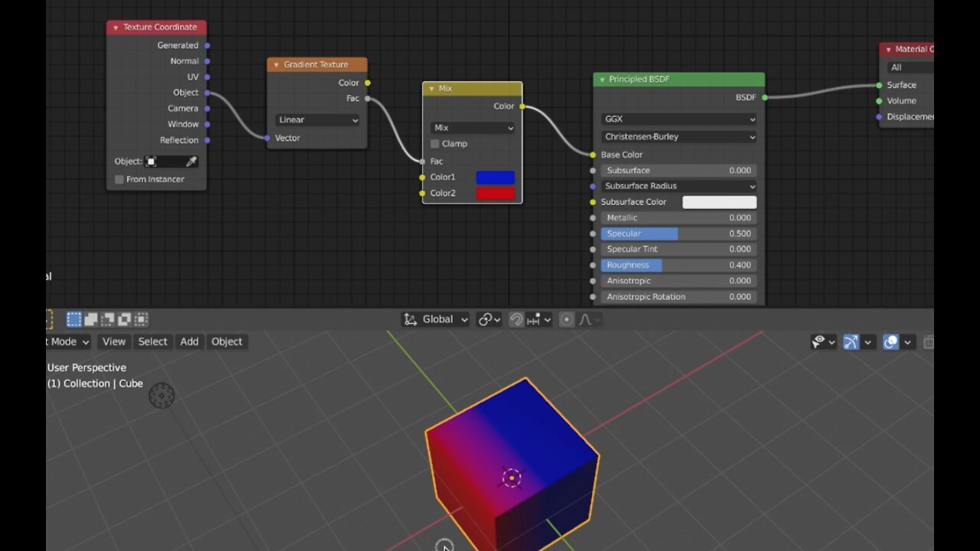Open overlay options dropdown arrow
The image size is (980, 551).
908,342
